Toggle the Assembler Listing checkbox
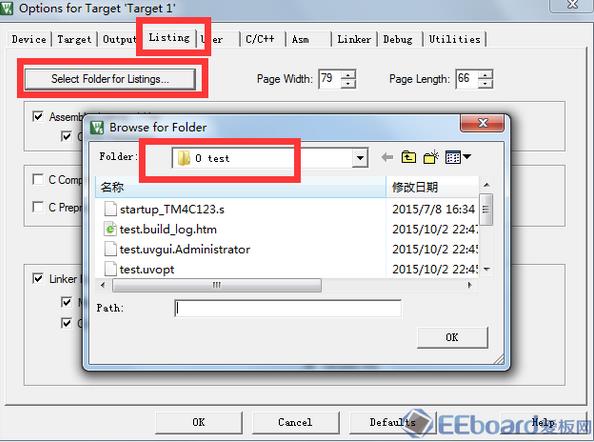 (38, 116)
